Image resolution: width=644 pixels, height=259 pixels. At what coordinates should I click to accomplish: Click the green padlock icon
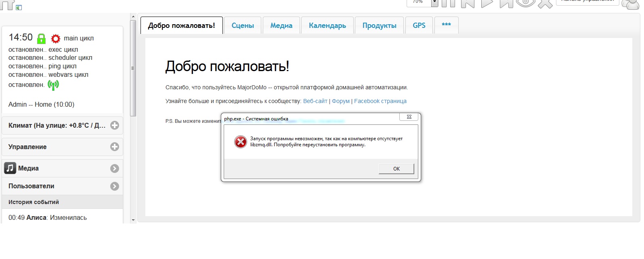coord(41,39)
